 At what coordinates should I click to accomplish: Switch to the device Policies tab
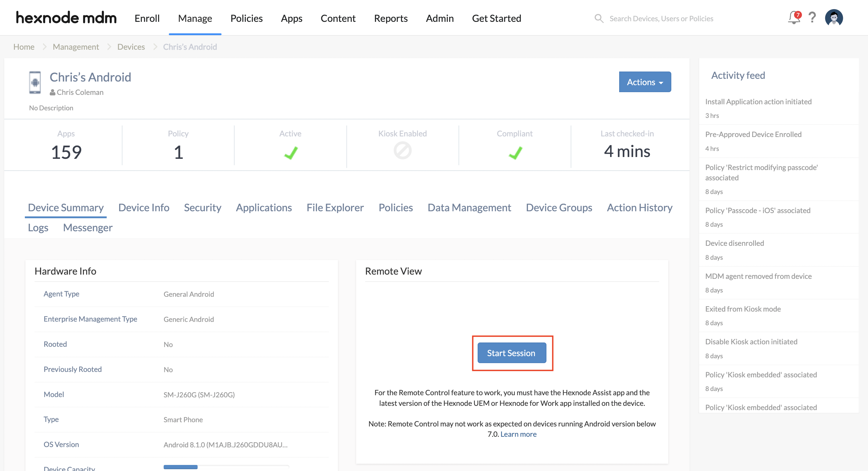pos(396,208)
